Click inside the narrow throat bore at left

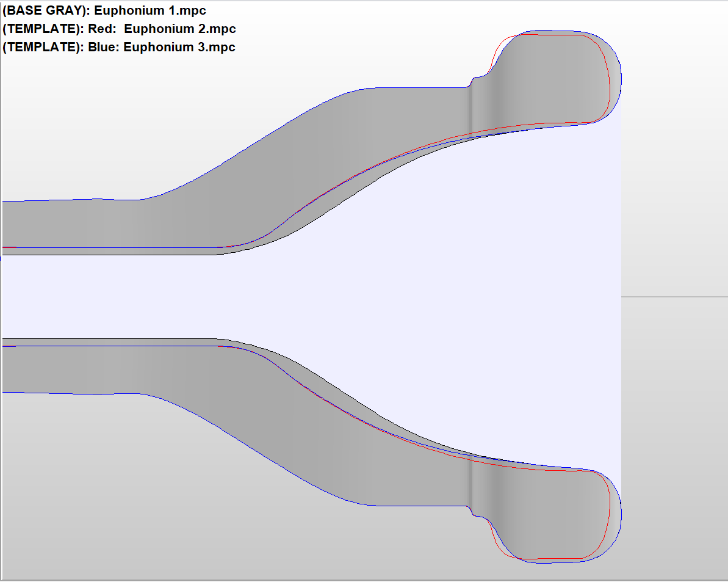coord(92,297)
